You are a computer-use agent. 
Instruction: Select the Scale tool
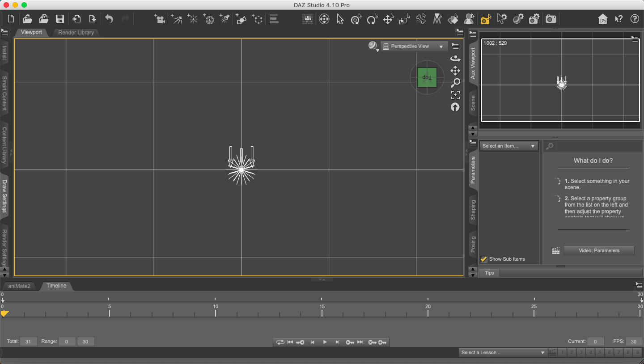pos(404,19)
